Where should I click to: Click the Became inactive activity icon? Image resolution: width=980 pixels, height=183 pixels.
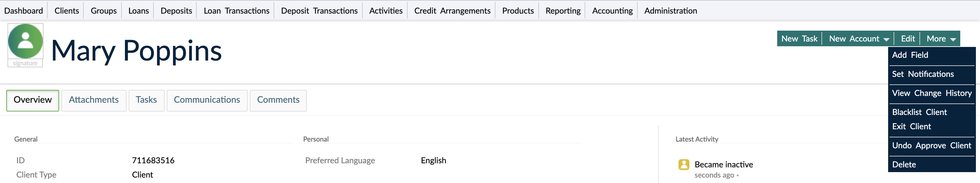683,164
